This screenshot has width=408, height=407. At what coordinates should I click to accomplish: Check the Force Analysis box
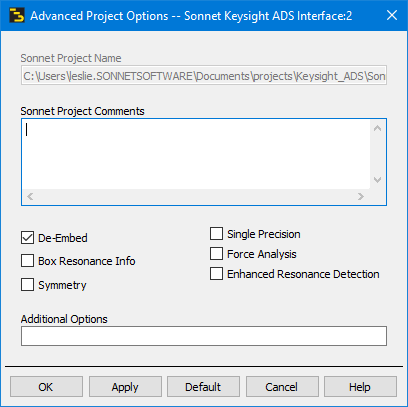coord(216,254)
